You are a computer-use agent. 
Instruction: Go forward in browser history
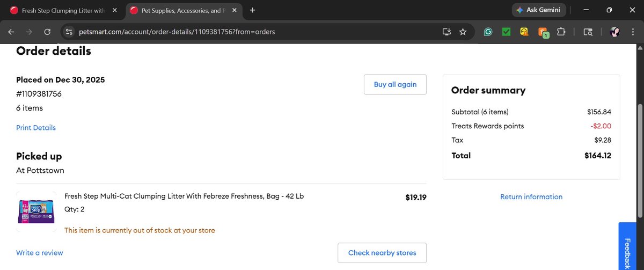29,32
